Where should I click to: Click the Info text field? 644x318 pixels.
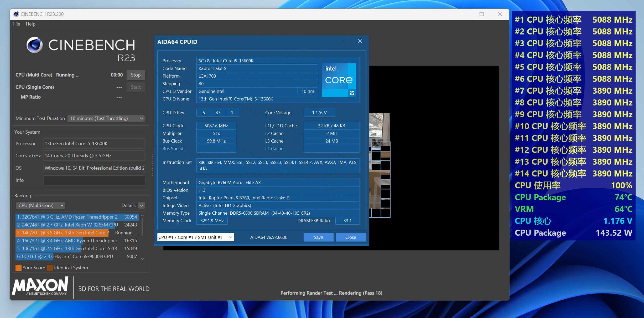tap(94, 180)
